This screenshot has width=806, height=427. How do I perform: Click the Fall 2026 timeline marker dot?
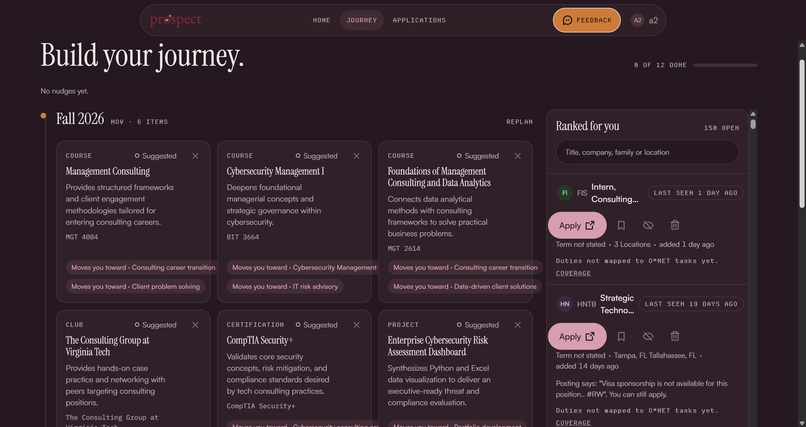pos(43,116)
